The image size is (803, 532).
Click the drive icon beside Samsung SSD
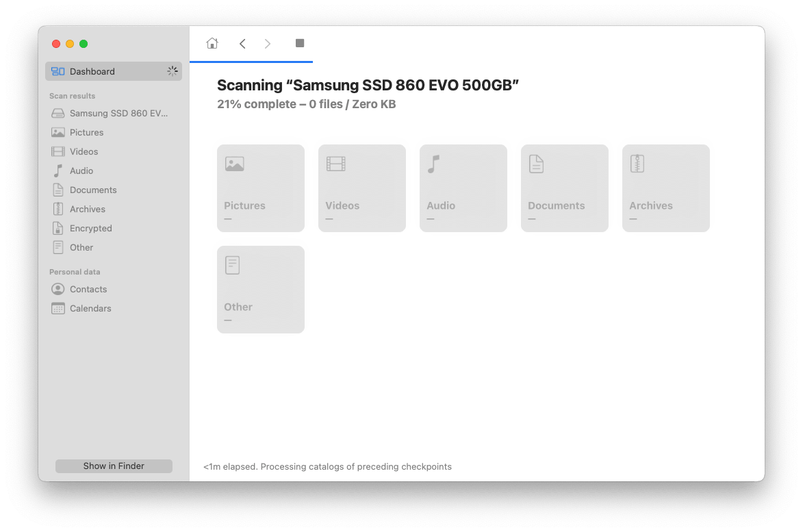click(x=58, y=113)
